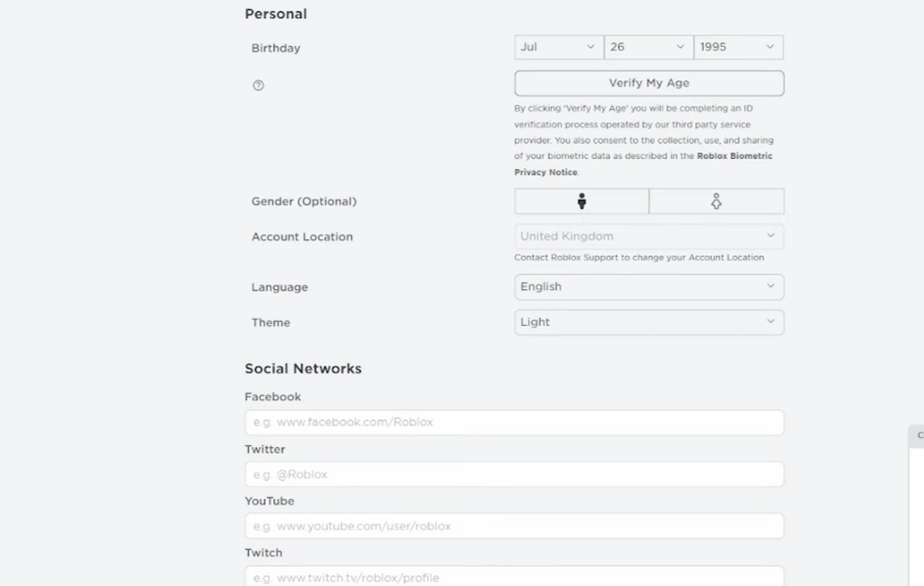
Task: Open the birthday day dropdown
Action: pyautogui.click(x=648, y=48)
